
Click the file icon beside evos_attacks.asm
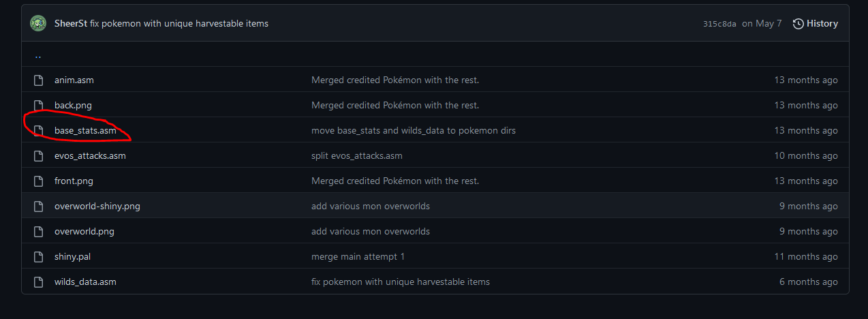(39, 155)
